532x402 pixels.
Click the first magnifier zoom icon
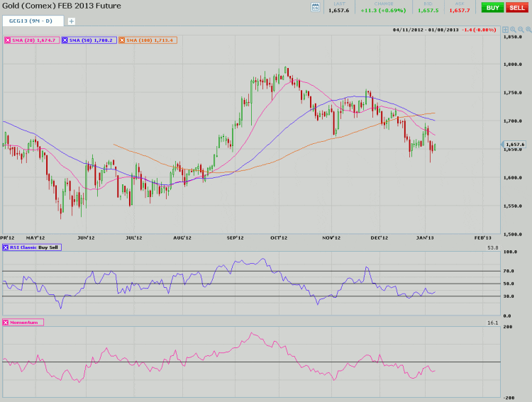[x=513, y=30]
